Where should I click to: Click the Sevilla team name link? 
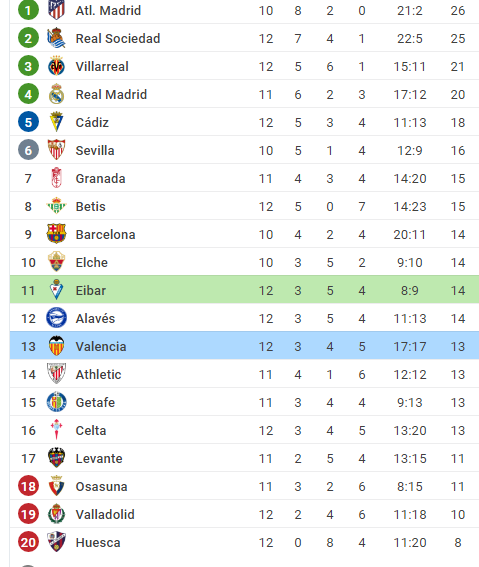95,150
